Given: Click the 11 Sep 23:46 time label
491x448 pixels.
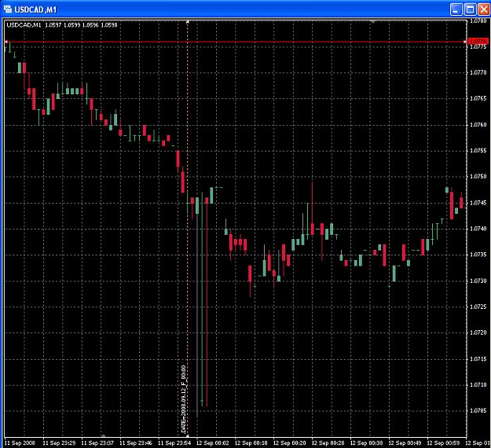Looking at the screenshot, I should 136,443.
